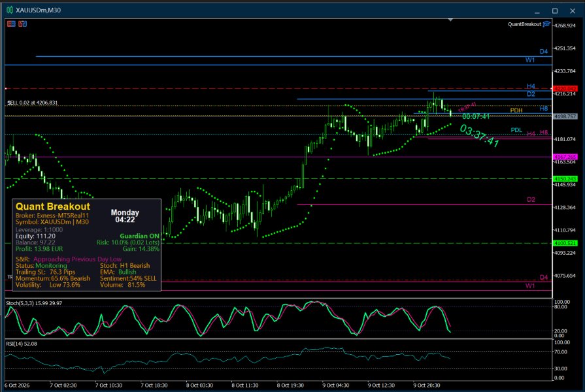Open the Depth of Market icon
Screen dimensions: 585x392
pos(22,24)
